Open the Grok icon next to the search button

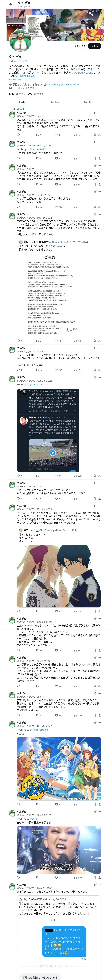click(77, 46)
